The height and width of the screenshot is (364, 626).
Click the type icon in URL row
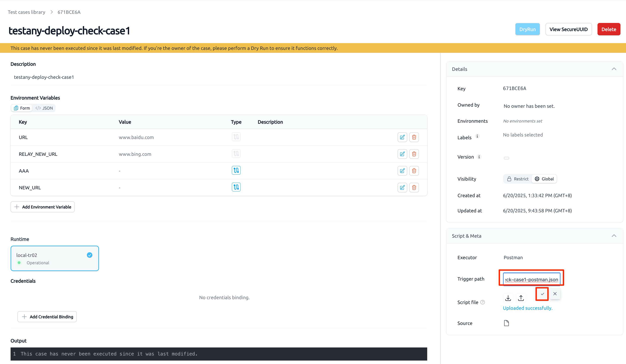click(236, 137)
